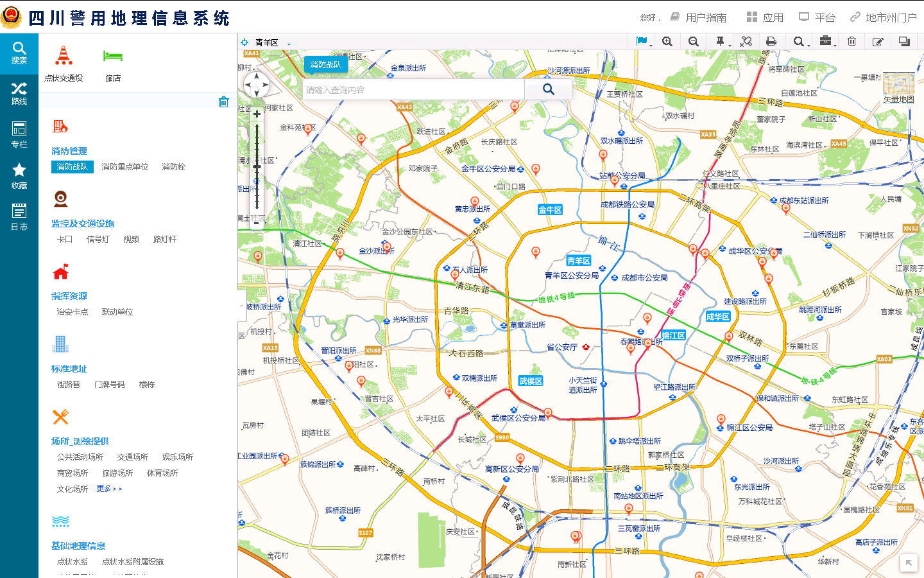Open the 路线 route panel in sidebar
This screenshot has height=578, width=924.
pyautogui.click(x=19, y=94)
